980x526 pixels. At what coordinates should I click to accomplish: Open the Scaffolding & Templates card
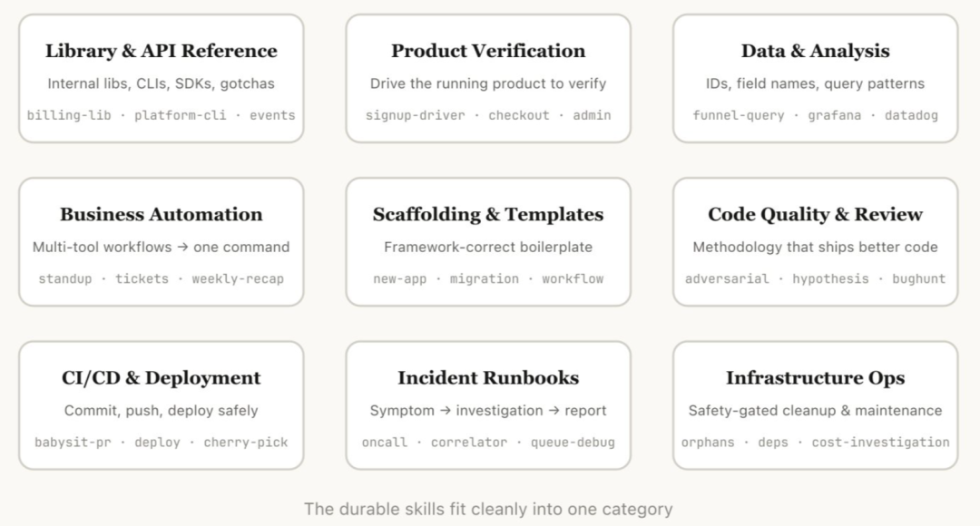point(488,242)
